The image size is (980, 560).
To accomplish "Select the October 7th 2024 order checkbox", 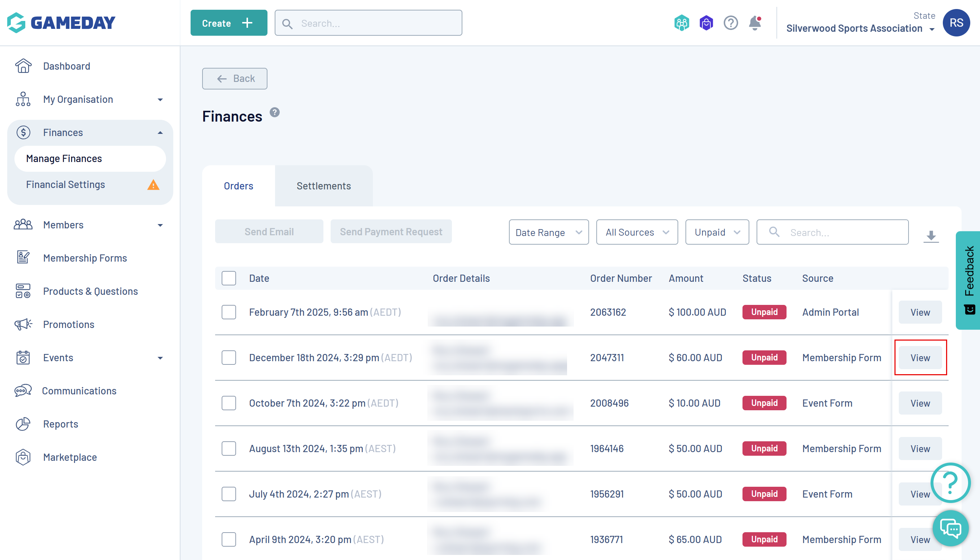I will (x=228, y=403).
